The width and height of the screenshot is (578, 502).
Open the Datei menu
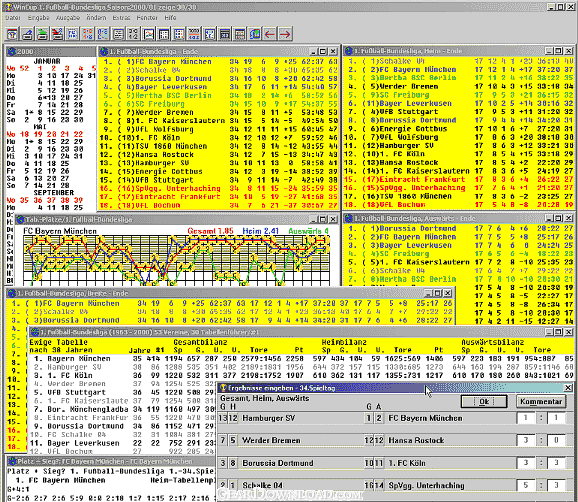click(13, 17)
